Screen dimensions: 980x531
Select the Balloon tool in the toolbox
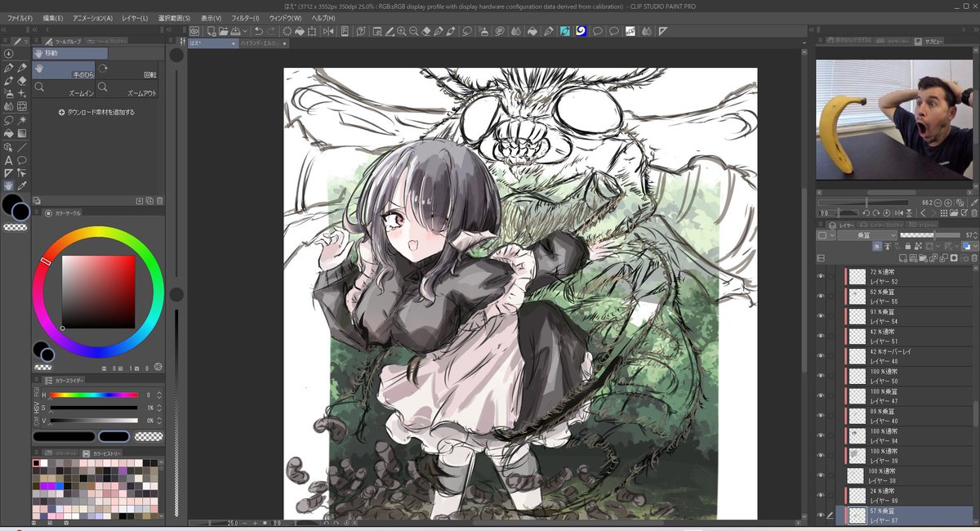[x=22, y=161]
